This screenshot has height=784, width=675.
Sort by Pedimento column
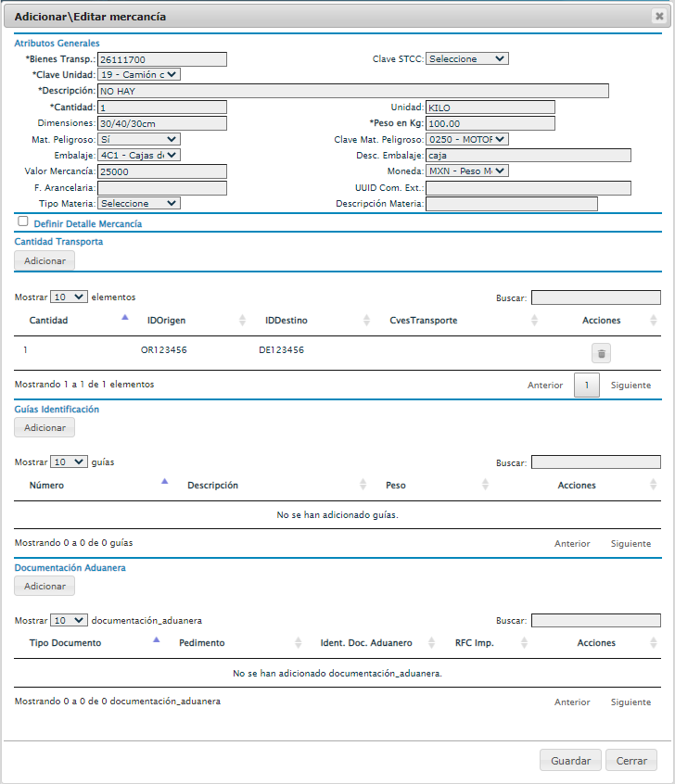(299, 643)
